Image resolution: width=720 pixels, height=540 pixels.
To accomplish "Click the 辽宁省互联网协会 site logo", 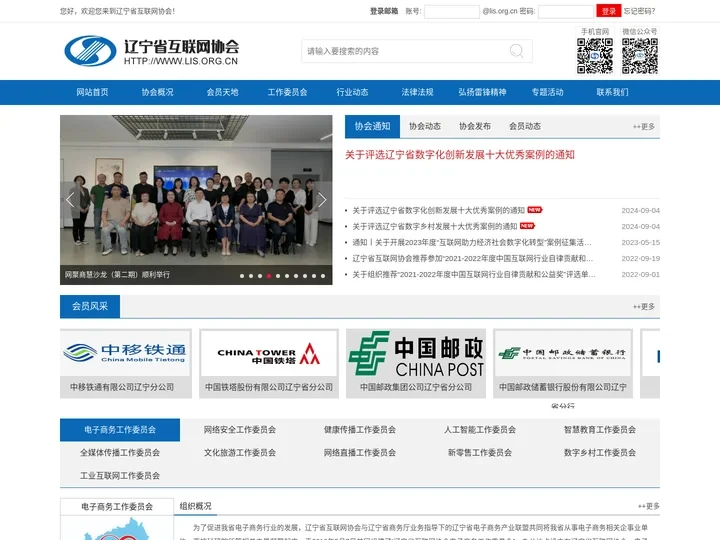I will click(x=152, y=51).
